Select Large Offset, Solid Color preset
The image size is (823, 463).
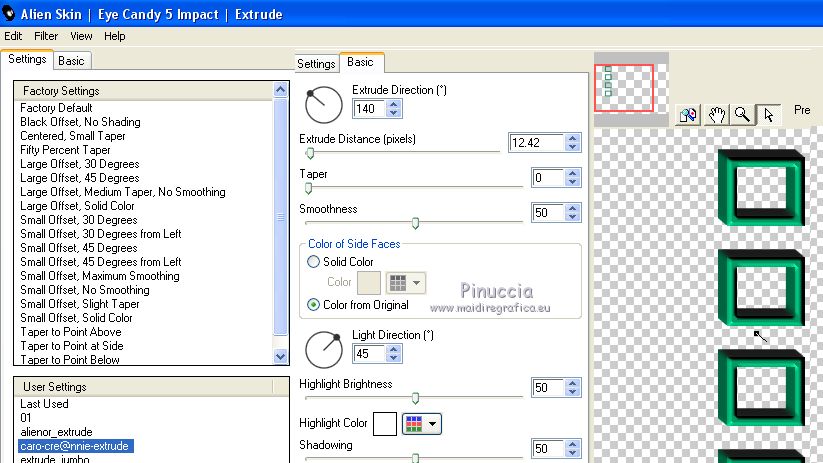[x=77, y=206]
